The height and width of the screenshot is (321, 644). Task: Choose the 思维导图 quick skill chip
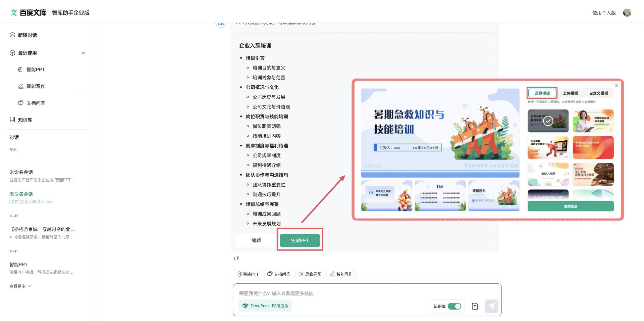310,274
